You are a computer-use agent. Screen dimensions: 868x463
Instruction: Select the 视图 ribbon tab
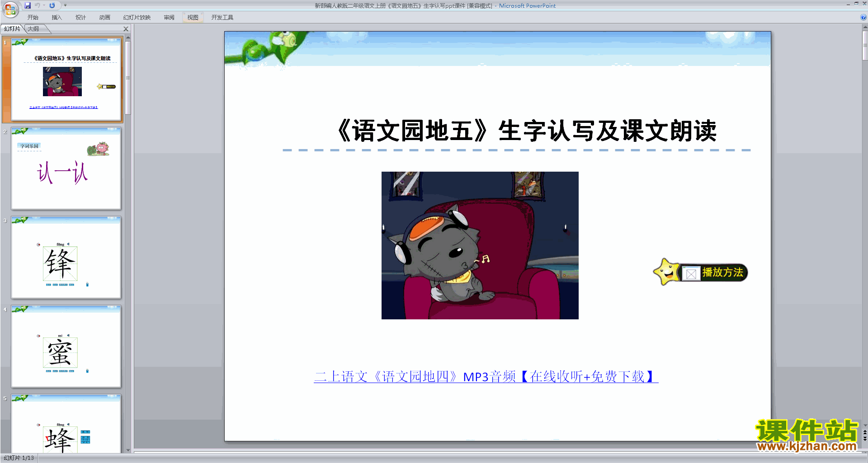point(193,18)
